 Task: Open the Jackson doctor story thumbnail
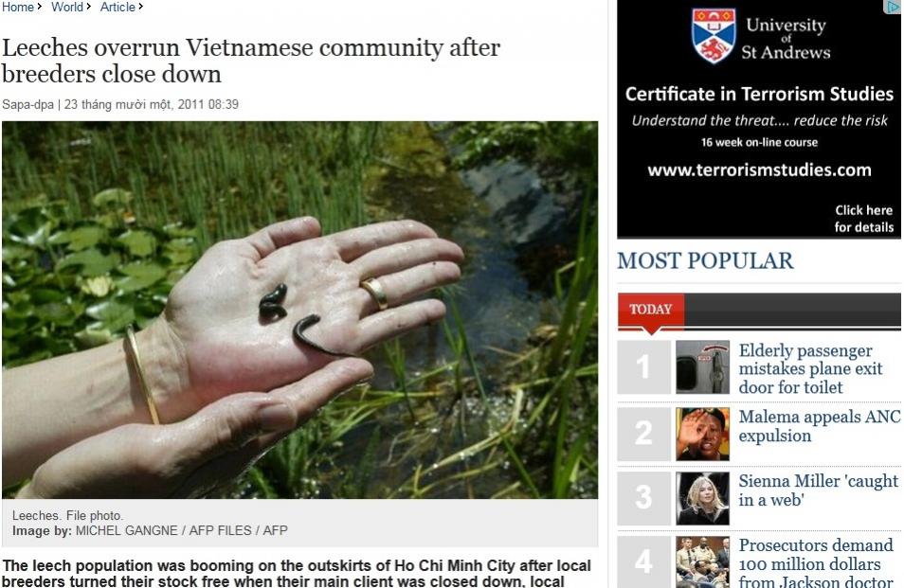[x=702, y=562]
